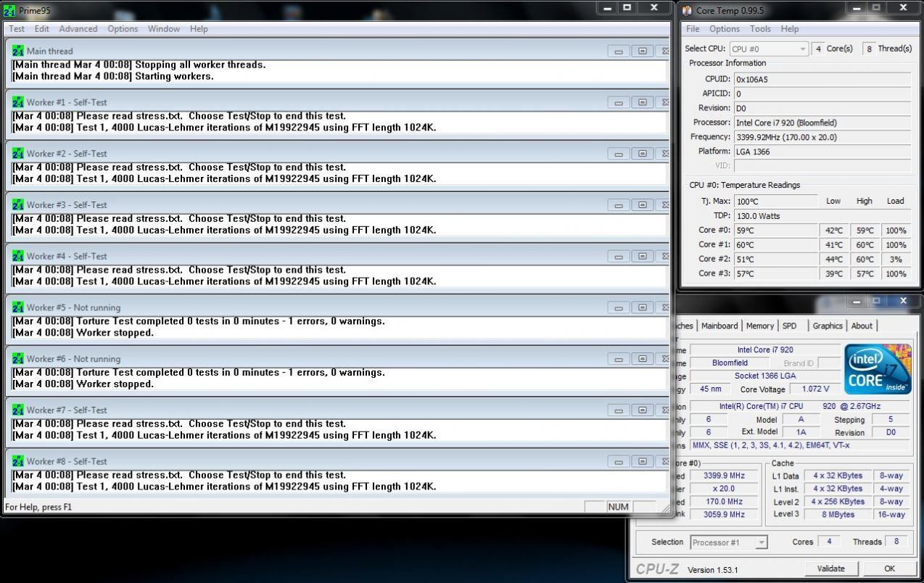Click the CPUID field showing 0x106A5
This screenshot has height=583, width=924.
(822, 79)
